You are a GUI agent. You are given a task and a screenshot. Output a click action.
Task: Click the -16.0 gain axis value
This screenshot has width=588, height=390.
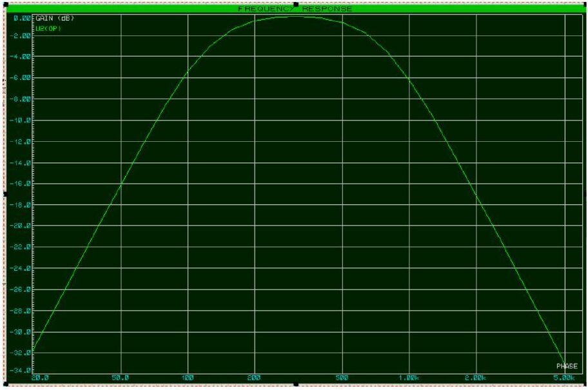[x=21, y=184]
